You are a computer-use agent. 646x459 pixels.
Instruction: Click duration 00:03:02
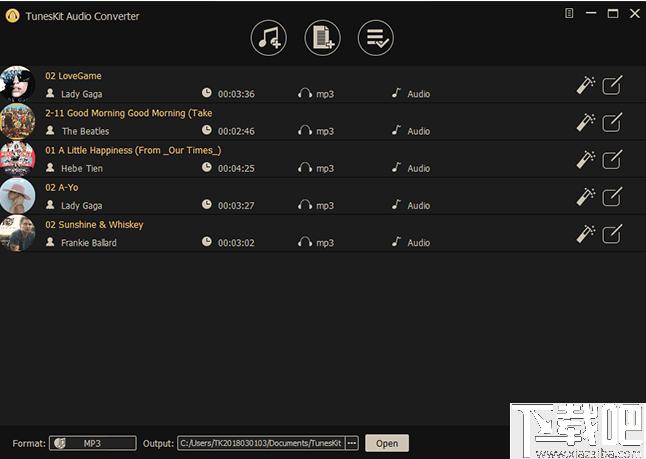coord(236,243)
